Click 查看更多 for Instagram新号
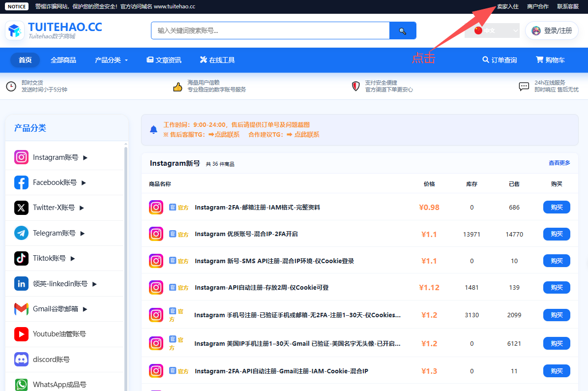 559,163
